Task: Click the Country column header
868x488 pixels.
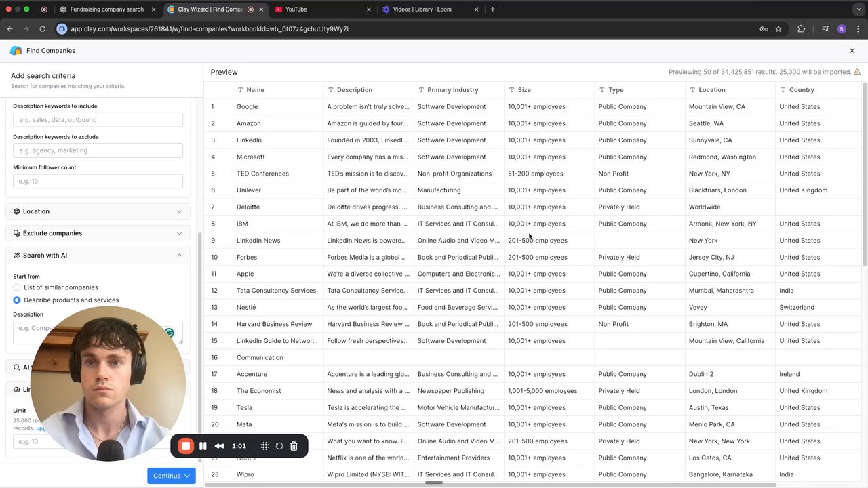Action: pos(818,90)
